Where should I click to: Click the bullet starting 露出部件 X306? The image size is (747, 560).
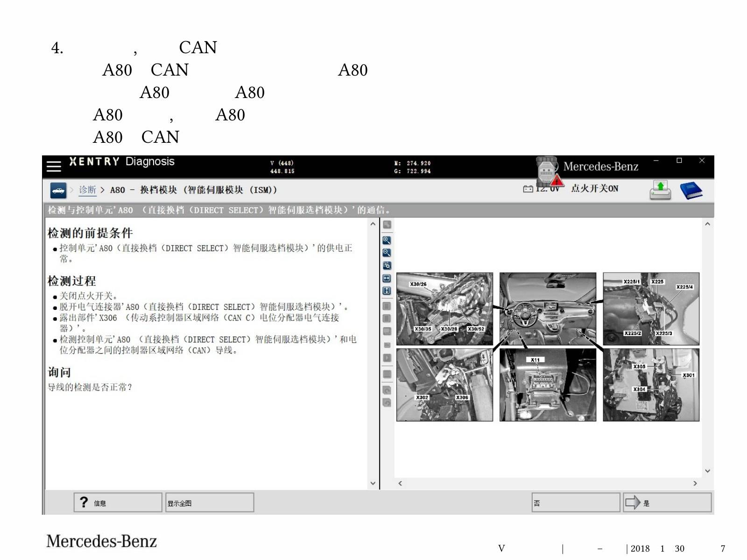tap(199, 323)
